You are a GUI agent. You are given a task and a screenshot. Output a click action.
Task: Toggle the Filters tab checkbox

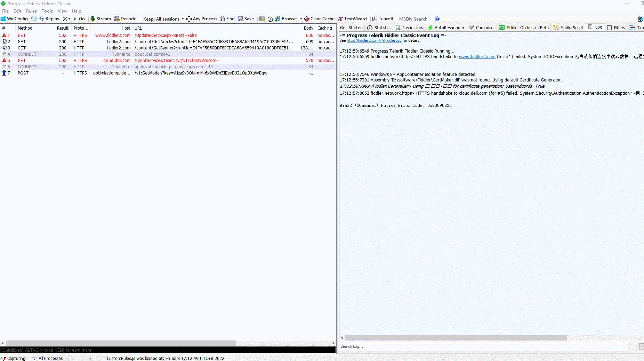coord(609,28)
